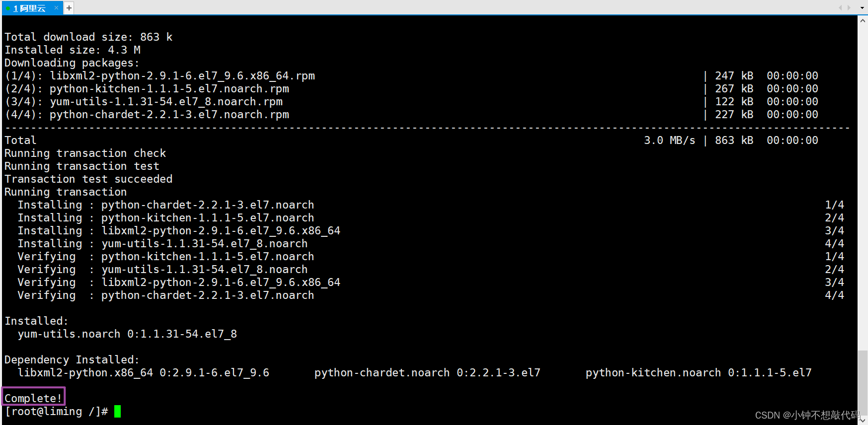Screen dimensions: 868x425
Task: Click 'python-chardet.noarch 0:2.2.1-3.el7' dependency
Action: [427, 373]
